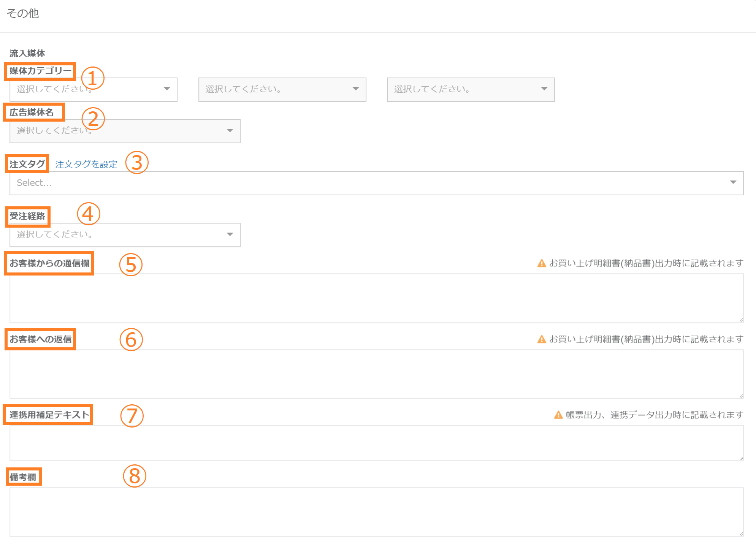Click into the 備考欄 text area
Image resolution: width=756 pixels, height=559 pixels.
(376, 512)
